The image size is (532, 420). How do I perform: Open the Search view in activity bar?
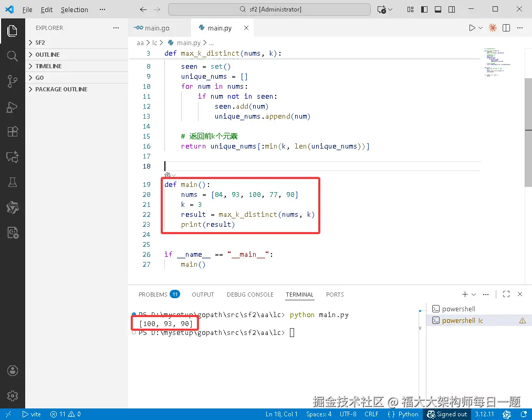click(x=12, y=56)
